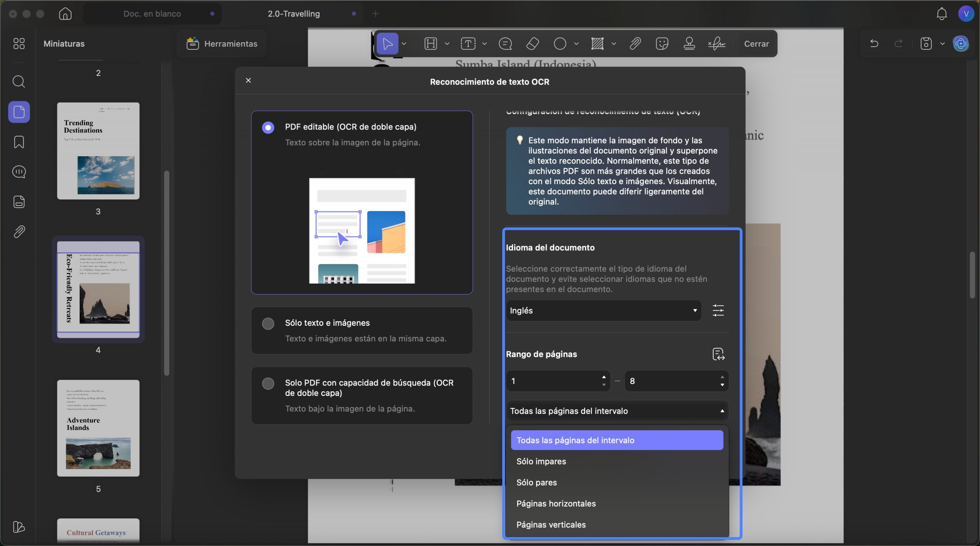Expand area hatch tool options arrow
This screenshot has height=546, width=980.
click(x=614, y=44)
